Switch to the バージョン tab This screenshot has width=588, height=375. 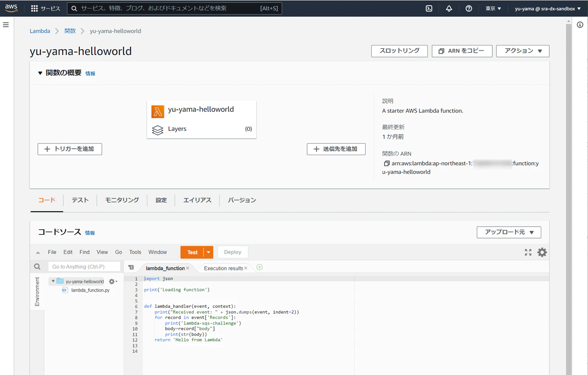242,200
